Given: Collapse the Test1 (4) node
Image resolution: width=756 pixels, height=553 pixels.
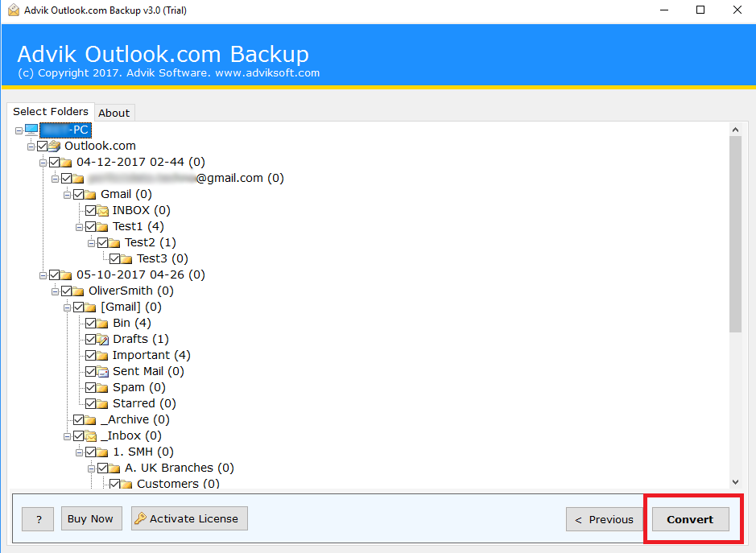Looking at the screenshot, I should pos(79,227).
